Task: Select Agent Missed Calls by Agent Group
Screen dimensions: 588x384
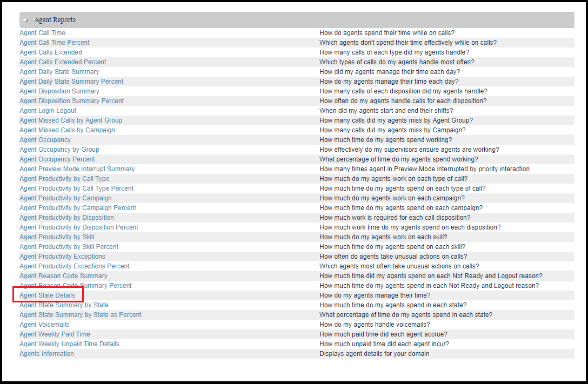Action: [x=71, y=120]
